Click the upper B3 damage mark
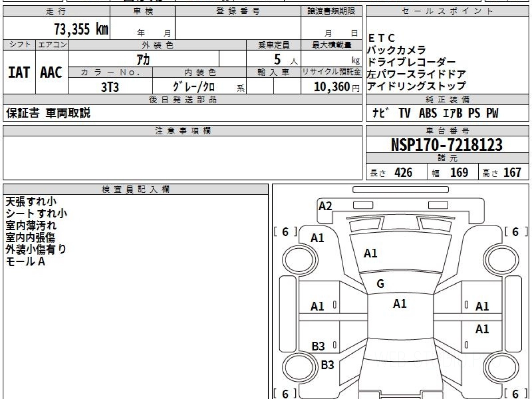 click(318, 347)
